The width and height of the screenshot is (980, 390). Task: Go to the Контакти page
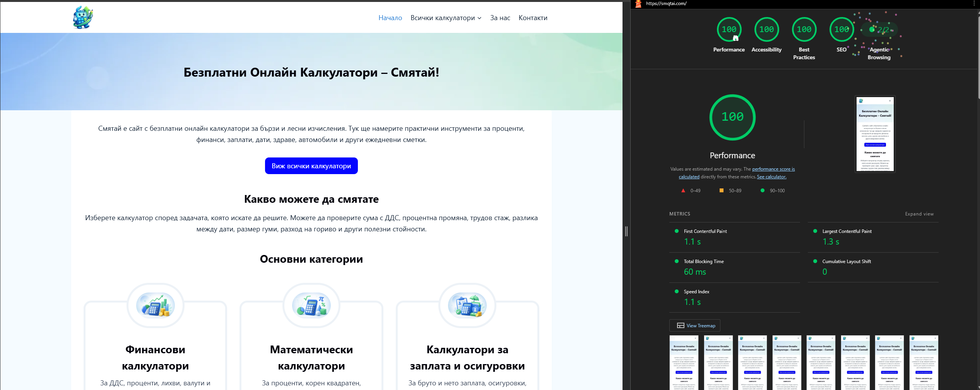(x=533, y=18)
